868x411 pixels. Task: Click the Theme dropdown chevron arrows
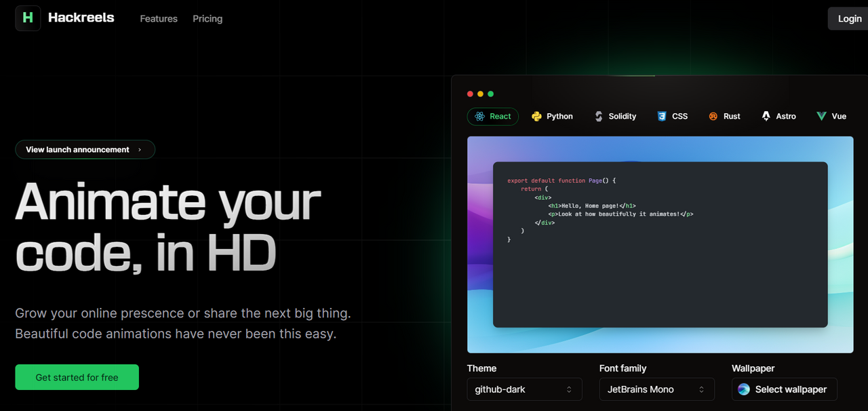click(x=569, y=389)
